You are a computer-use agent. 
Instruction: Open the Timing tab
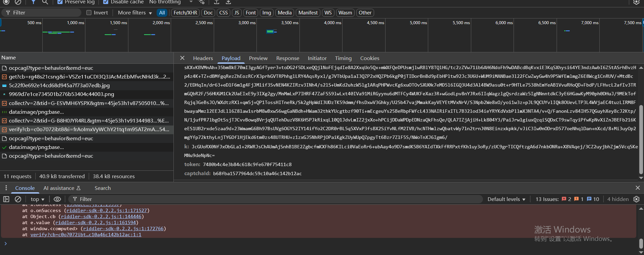343,58
